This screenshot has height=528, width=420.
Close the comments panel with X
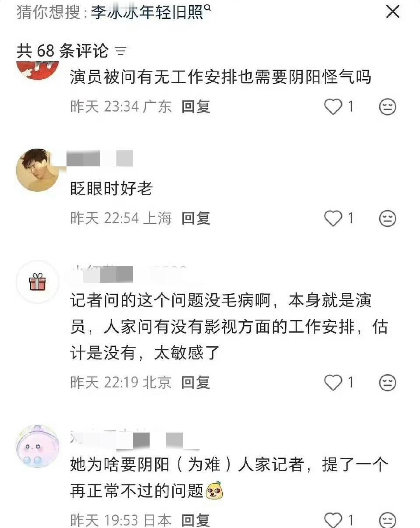click(x=392, y=12)
